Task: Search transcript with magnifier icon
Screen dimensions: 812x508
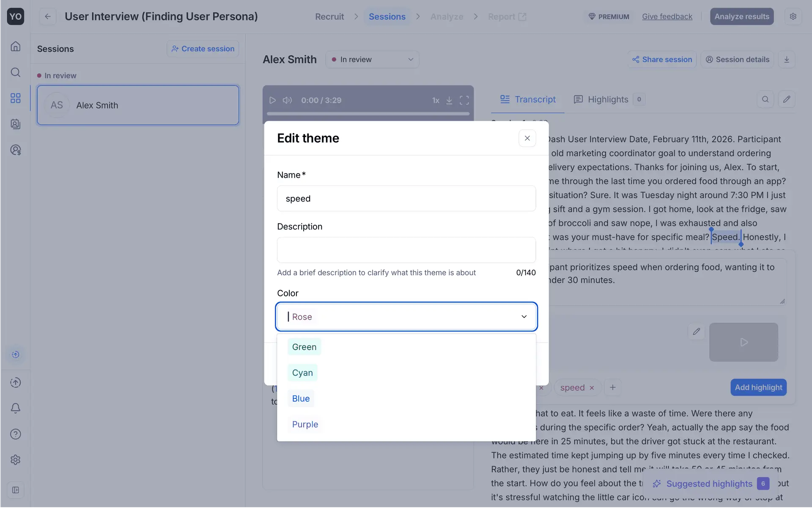Action: click(x=765, y=99)
